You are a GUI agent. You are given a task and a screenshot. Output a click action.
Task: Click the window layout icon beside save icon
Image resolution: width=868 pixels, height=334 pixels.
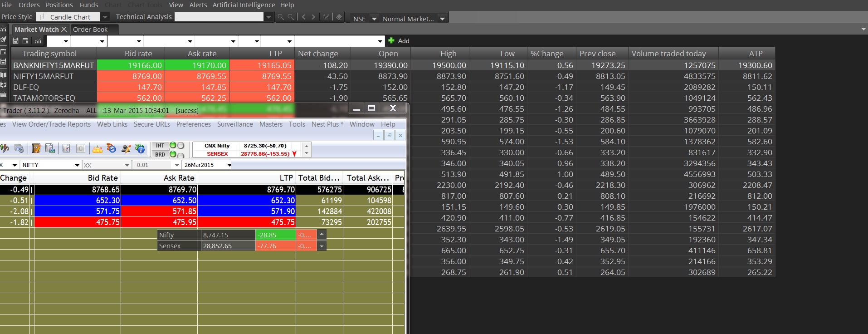click(25, 41)
